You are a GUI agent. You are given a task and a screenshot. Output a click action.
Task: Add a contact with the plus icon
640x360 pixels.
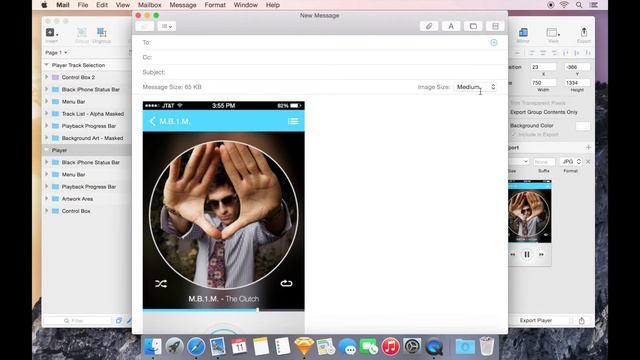[494, 42]
